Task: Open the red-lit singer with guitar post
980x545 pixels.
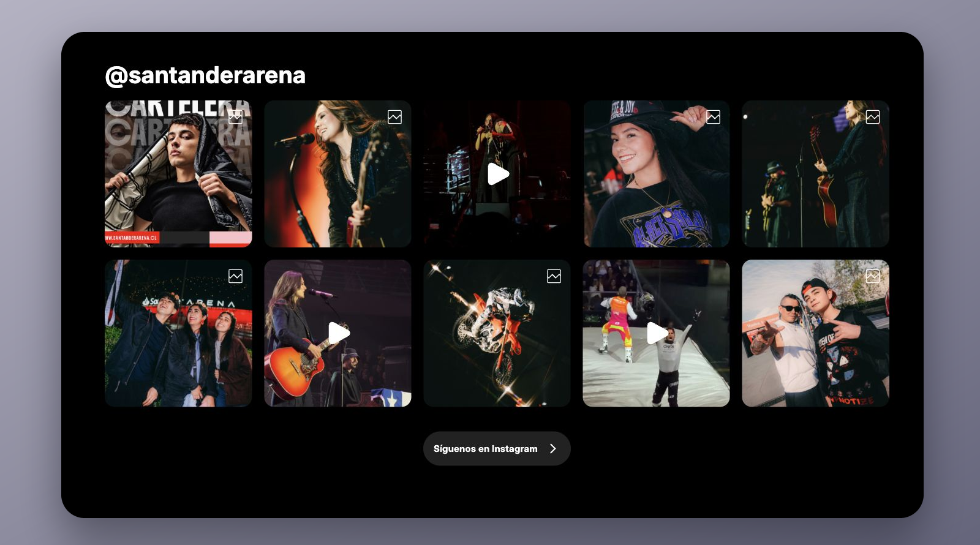Action: (337, 174)
